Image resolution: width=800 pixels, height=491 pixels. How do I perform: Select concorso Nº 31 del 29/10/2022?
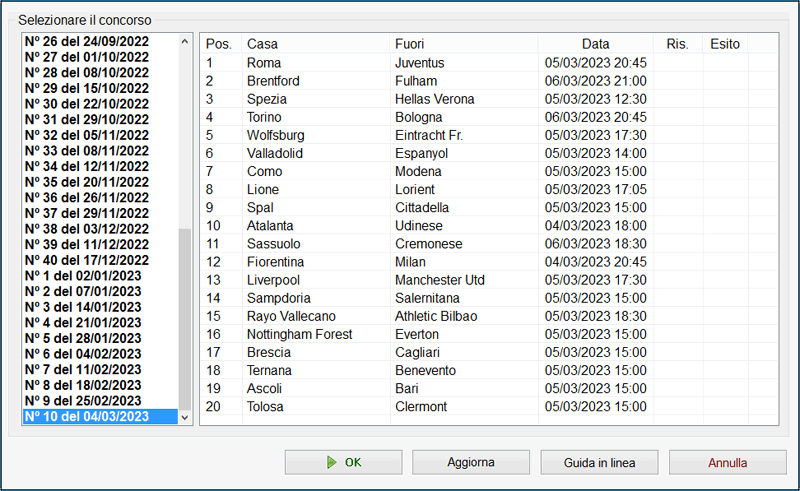tap(101, 119)
